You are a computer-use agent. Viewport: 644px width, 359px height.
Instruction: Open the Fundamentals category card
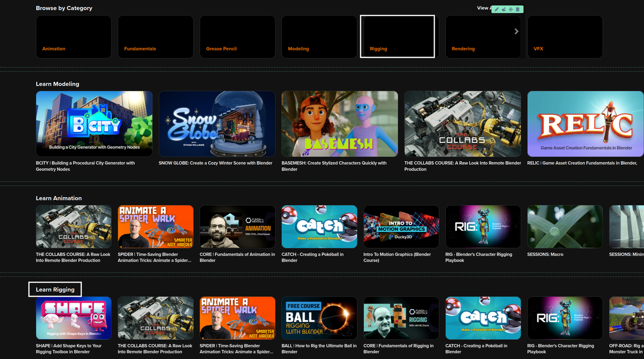coord(155,37)
